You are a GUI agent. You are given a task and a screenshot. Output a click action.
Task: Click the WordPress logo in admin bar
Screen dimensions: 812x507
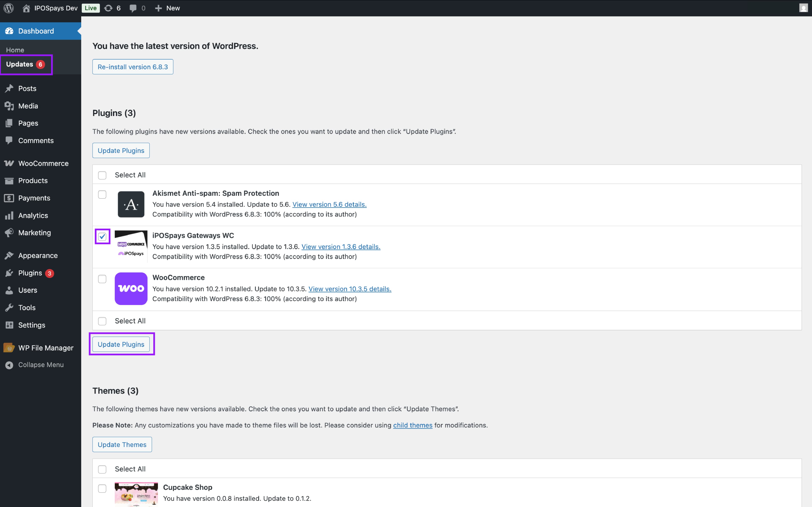[9, 8]
